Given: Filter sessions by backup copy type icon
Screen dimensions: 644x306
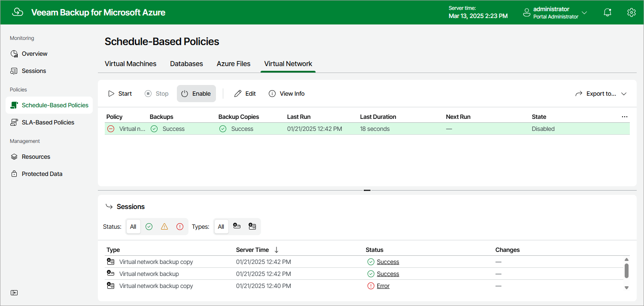Looking at the screenshot, I should [x=252, y=226].
